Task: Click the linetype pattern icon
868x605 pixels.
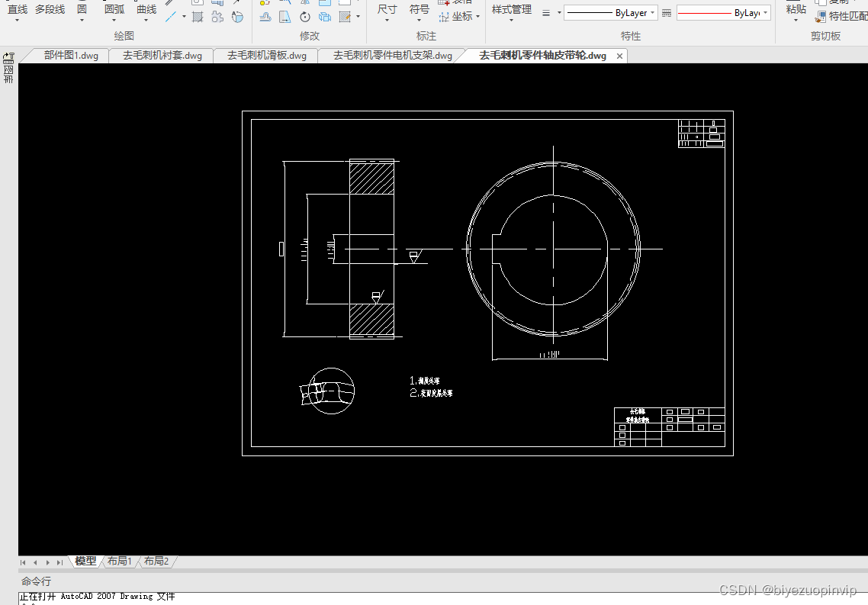Action: click(667, 13)
